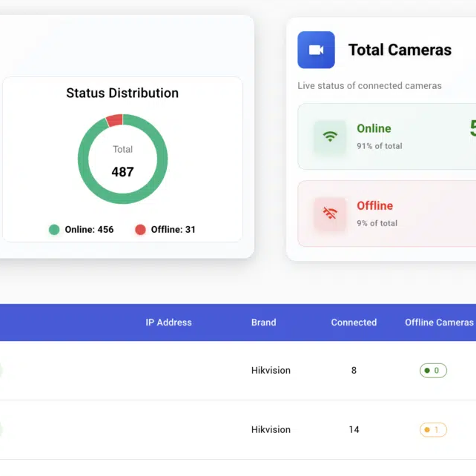Sort by the Connected column header
This screenshot has height=476, width=476.
click(x=354, y=323)
